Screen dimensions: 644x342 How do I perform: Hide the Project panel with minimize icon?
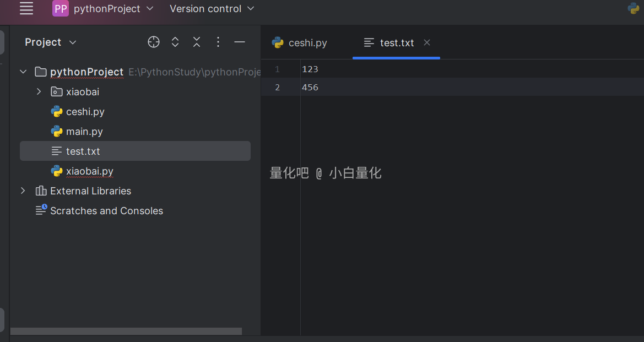240,42
